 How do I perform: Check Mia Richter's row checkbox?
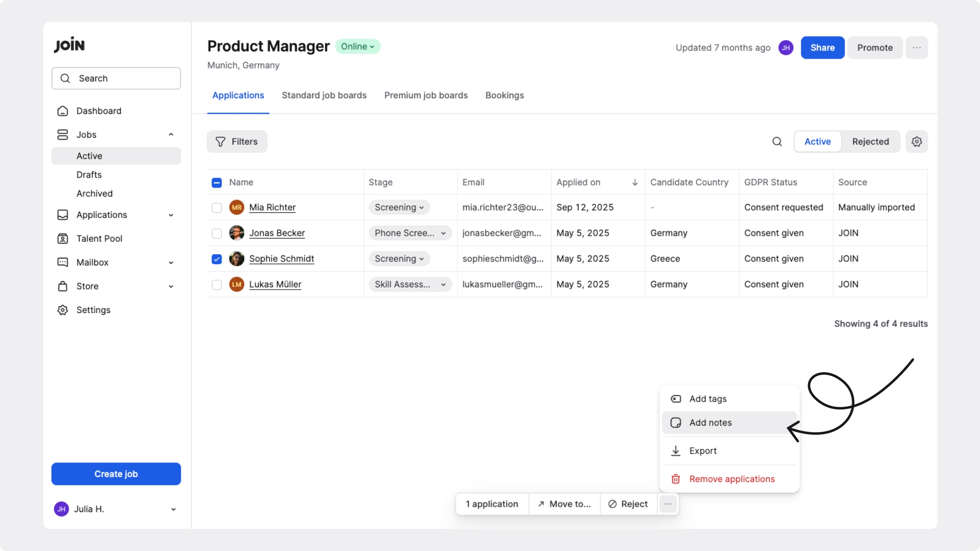click(x=217, y=207)
